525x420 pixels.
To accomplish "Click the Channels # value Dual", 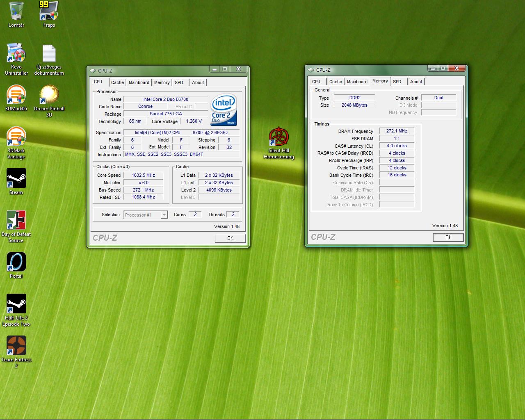I will (x=438, y=98).
